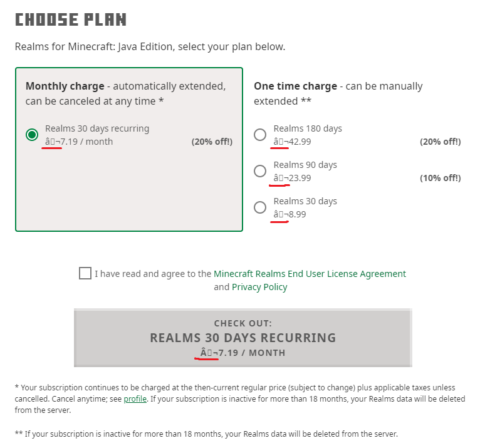
Task: Select the Realms 30 days recurring radio button
Action: pos(32,135)
